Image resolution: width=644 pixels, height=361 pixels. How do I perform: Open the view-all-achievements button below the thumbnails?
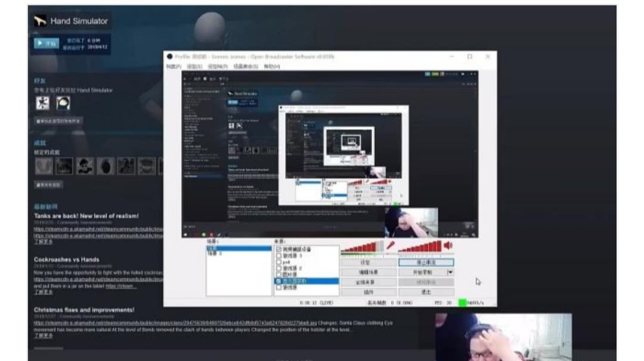[48, 185]
